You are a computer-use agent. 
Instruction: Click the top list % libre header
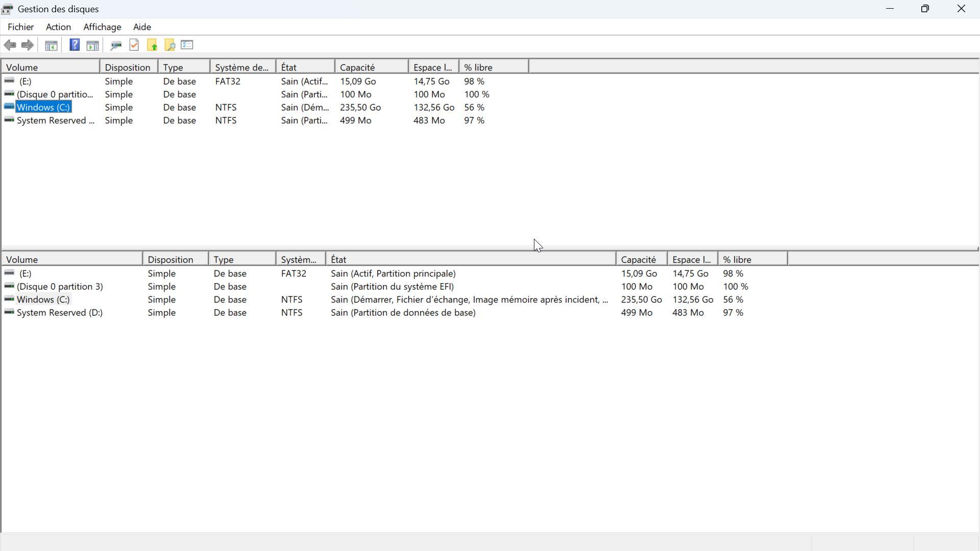click(493, 67)
